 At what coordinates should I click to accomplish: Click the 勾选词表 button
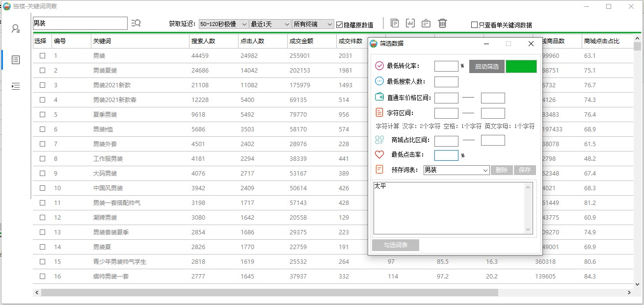(x=396, y=245)
